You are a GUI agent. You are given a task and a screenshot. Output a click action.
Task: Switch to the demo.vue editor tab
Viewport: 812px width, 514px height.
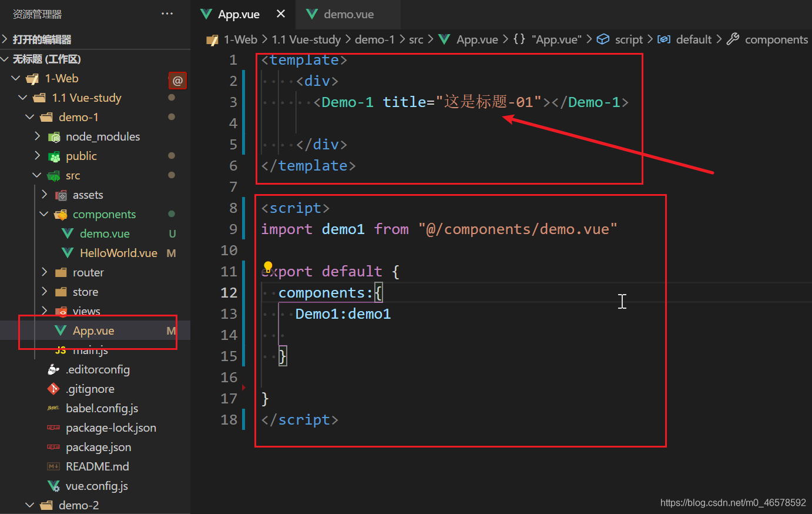pyautogui.click(x=348, y=14)
